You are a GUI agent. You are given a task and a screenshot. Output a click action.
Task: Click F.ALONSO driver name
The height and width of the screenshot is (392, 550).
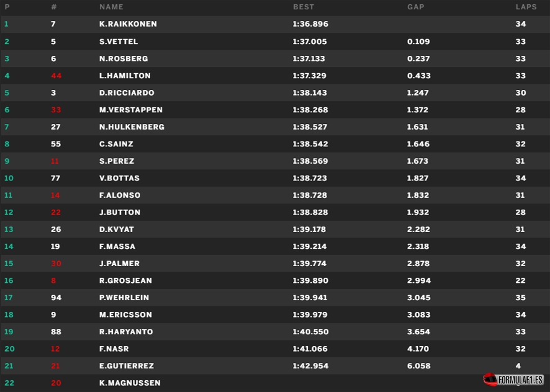pos(120,195)
